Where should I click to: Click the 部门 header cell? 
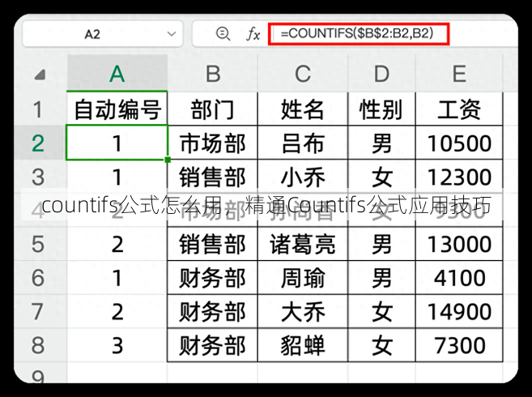(x=213, y=109)
